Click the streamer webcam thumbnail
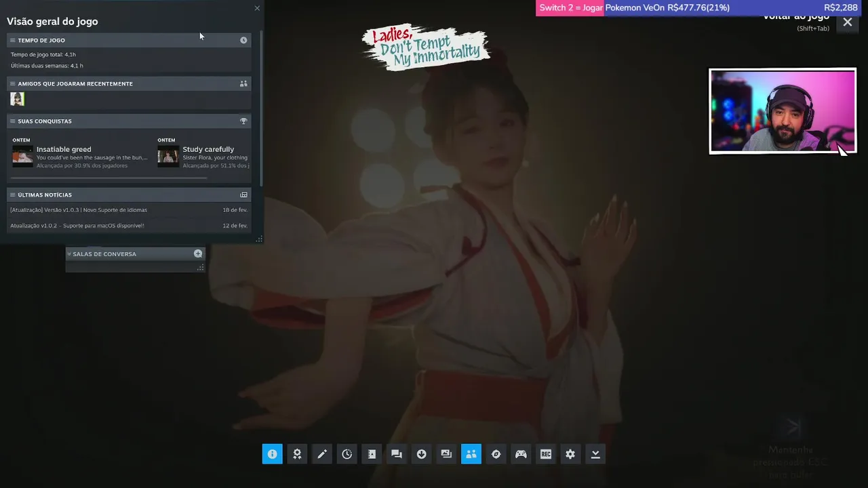This screenshot has height=488, width=868. pyautogui.click(x=783, y=111)
